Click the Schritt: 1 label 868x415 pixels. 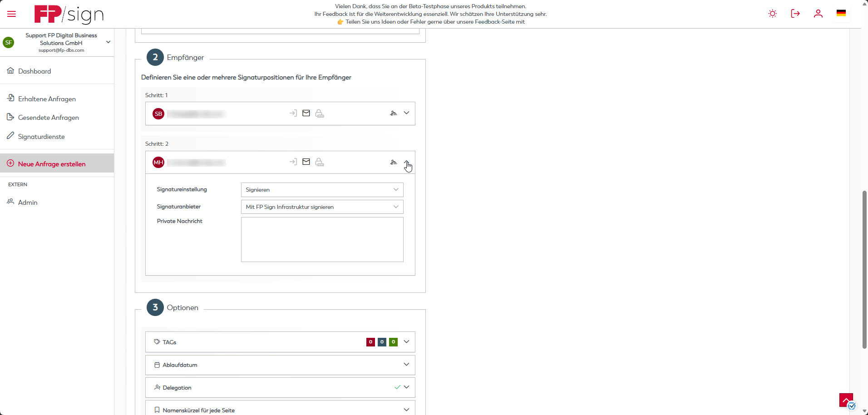click(157, 95)
